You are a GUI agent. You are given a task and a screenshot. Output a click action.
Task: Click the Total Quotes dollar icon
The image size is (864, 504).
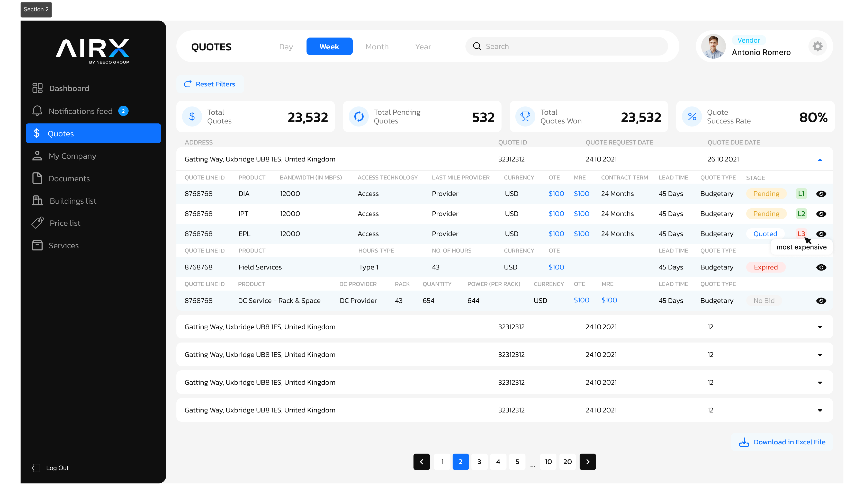tap(192, 116)
